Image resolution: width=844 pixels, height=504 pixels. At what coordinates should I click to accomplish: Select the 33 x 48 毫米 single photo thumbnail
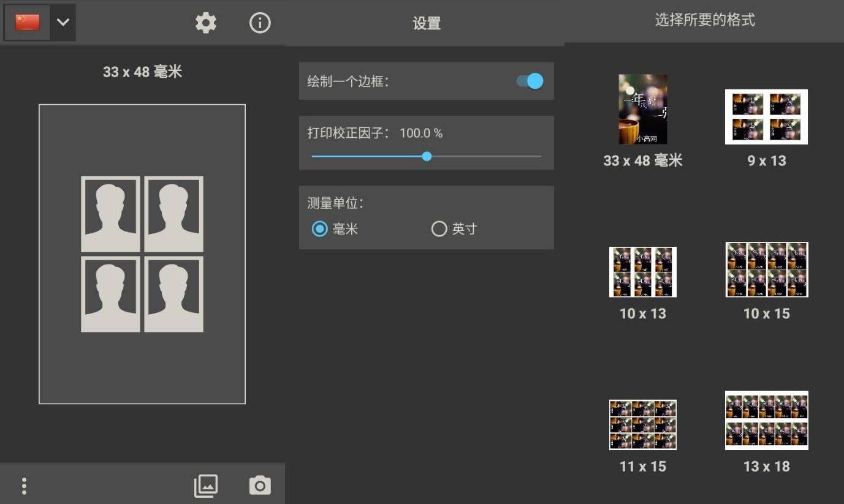tap(642, 109)
